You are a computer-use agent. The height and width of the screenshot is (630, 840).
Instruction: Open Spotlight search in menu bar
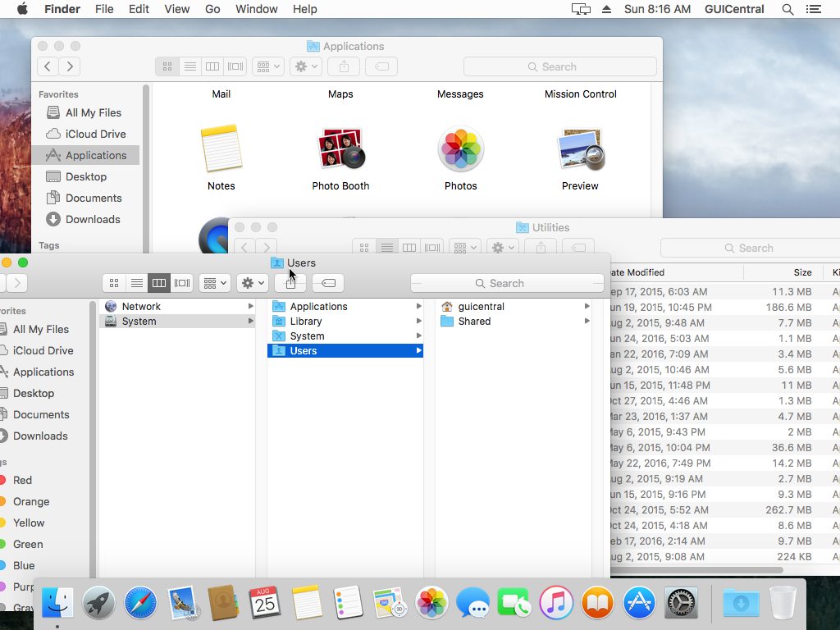787,9
